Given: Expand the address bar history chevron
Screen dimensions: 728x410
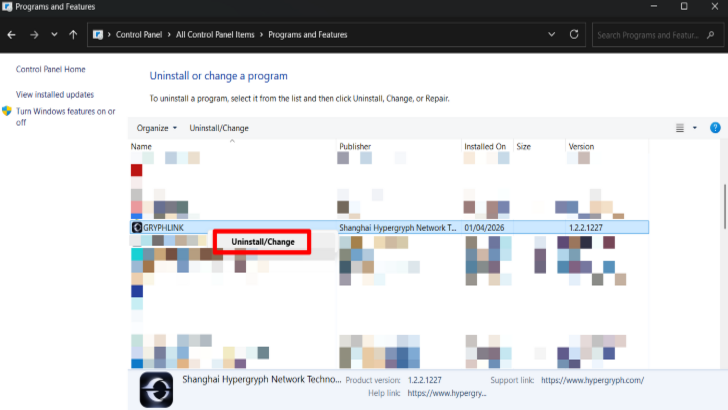Looking at the screenshot, I should pyautogui.click(x=551, y=34).
